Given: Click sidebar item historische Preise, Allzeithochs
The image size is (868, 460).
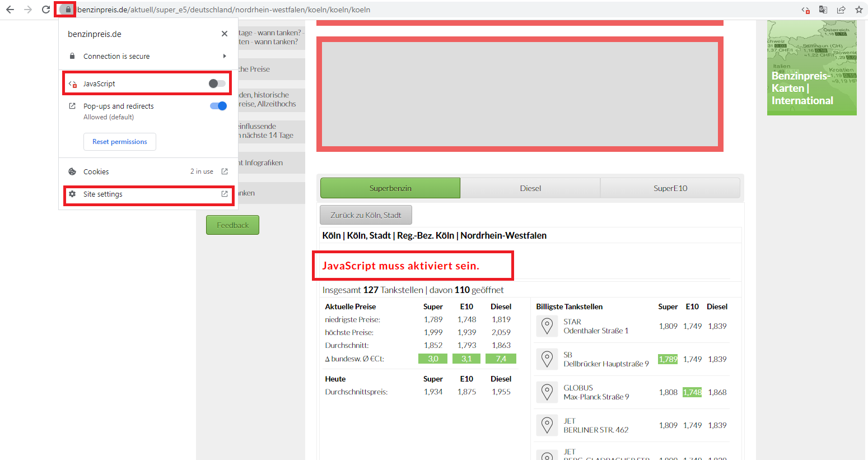Looking at the screenshot, I should [x=272, y=100].
